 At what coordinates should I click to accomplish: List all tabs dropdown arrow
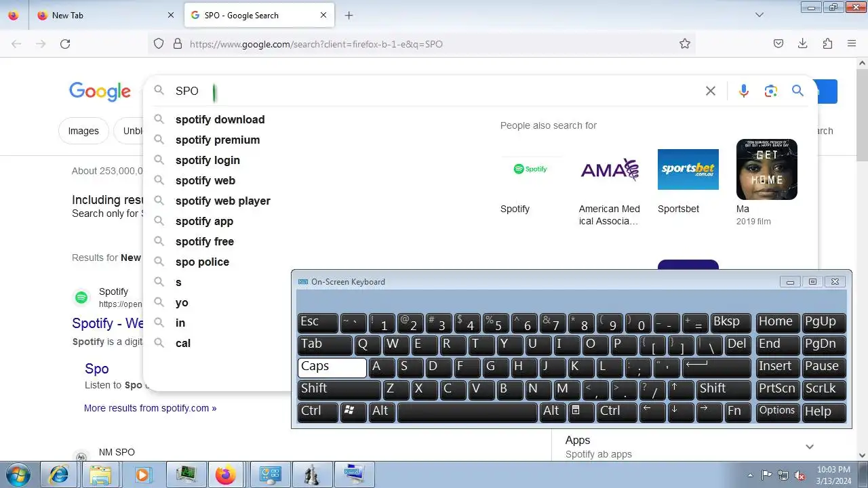coord(759,15)
